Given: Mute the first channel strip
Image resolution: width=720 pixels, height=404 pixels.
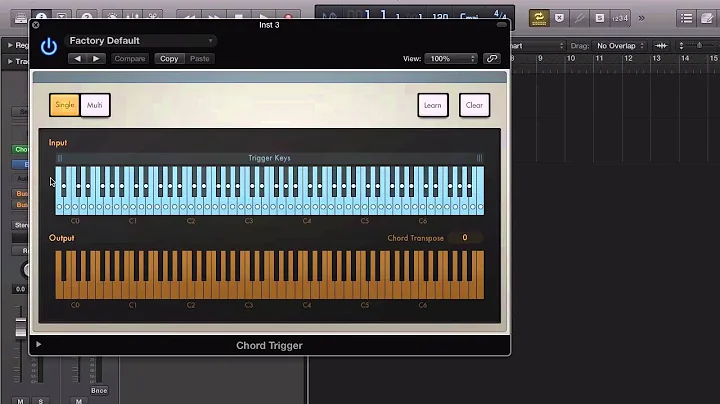Looking at the screenshot, I should coord(20,401).
